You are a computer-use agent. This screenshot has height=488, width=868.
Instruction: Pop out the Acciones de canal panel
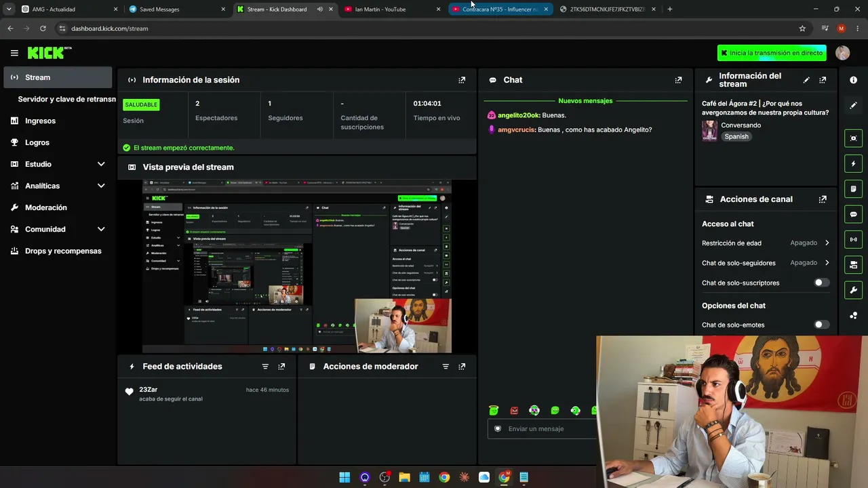point(823,199)
